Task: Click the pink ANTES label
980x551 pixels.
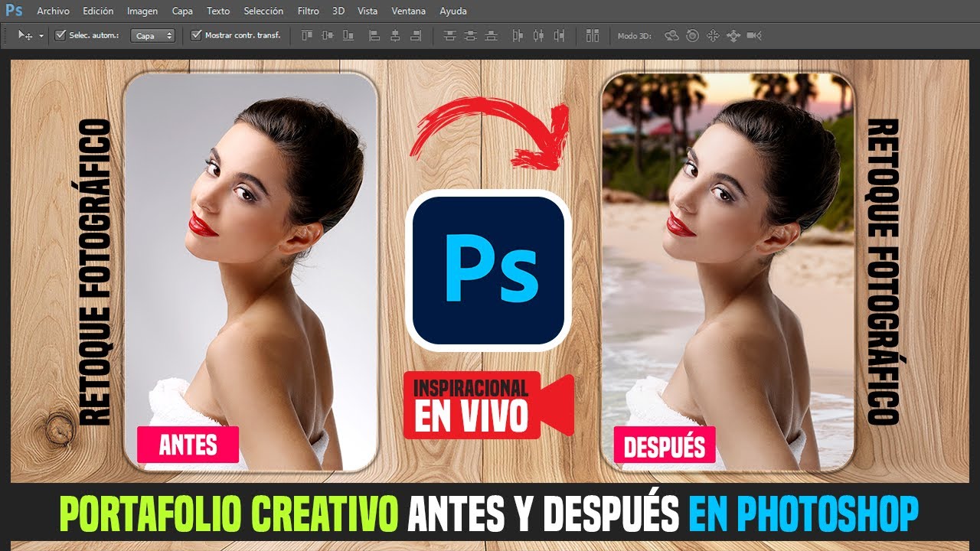Action: click(188, 445)
